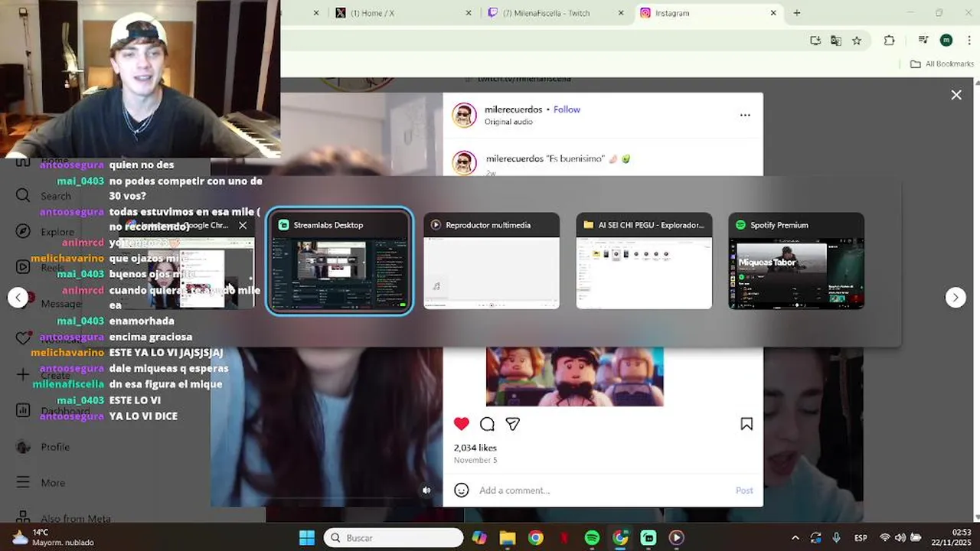View the 2,034 likes list

coord(475,448)
